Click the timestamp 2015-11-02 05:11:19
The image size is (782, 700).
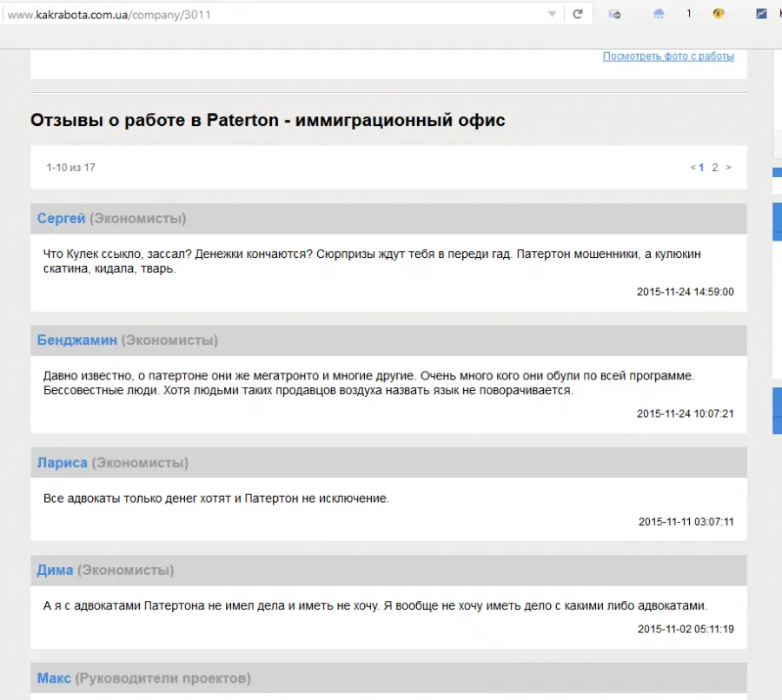[x=686, y=629]
